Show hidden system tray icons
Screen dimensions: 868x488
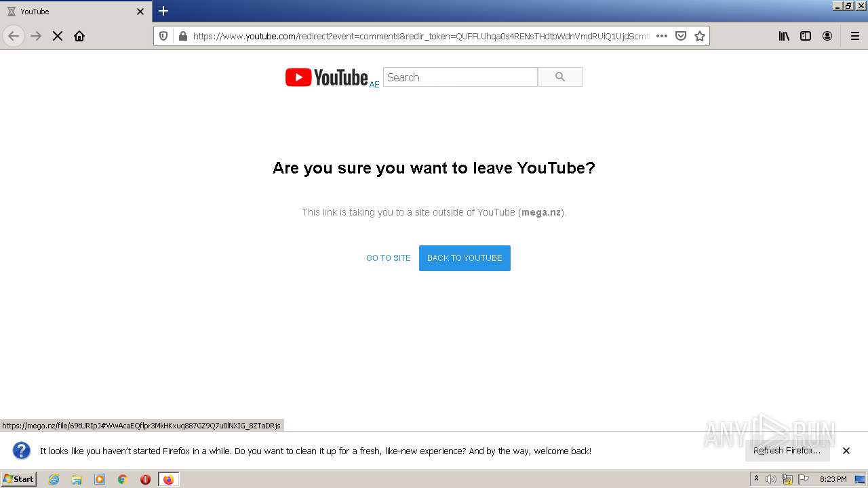click(756, 479)
